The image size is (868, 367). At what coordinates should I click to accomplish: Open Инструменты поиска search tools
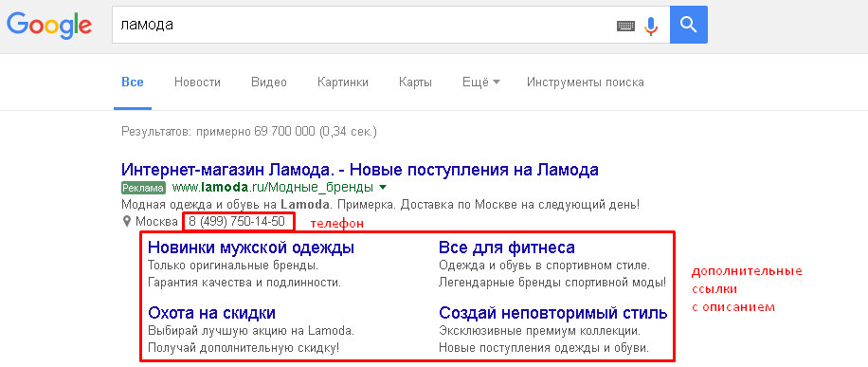585,83
